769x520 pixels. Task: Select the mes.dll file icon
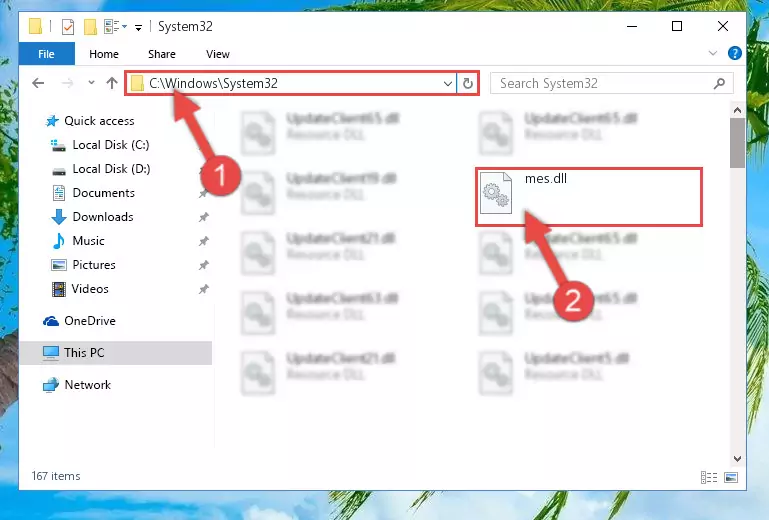click(496, 193)
